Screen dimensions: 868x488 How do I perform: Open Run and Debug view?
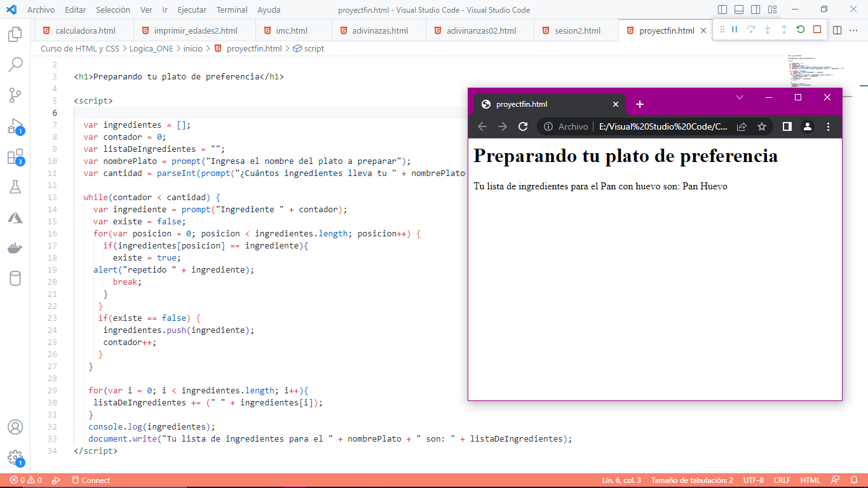(x=15, y=126)
